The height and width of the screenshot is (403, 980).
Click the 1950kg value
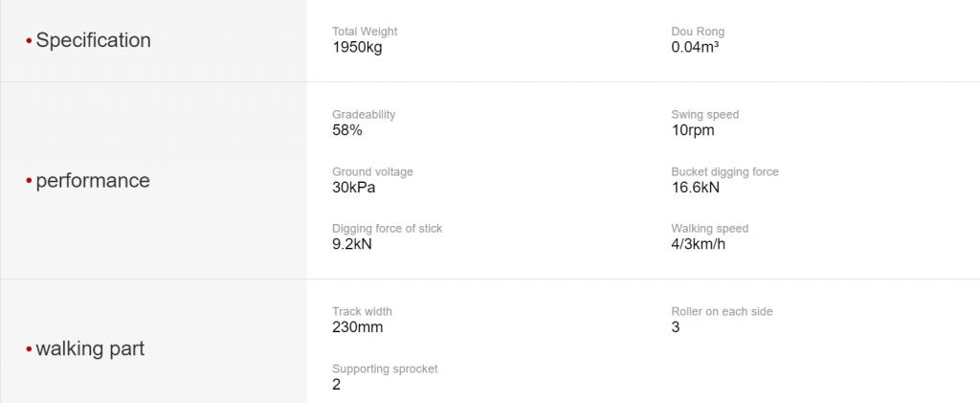[x=357, y=48]
